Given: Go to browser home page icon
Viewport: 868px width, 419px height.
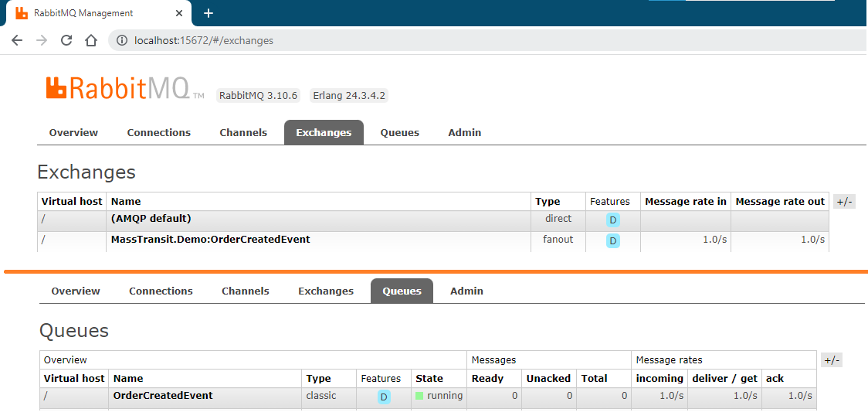Looking at the screenshot, I should (91, 40).
